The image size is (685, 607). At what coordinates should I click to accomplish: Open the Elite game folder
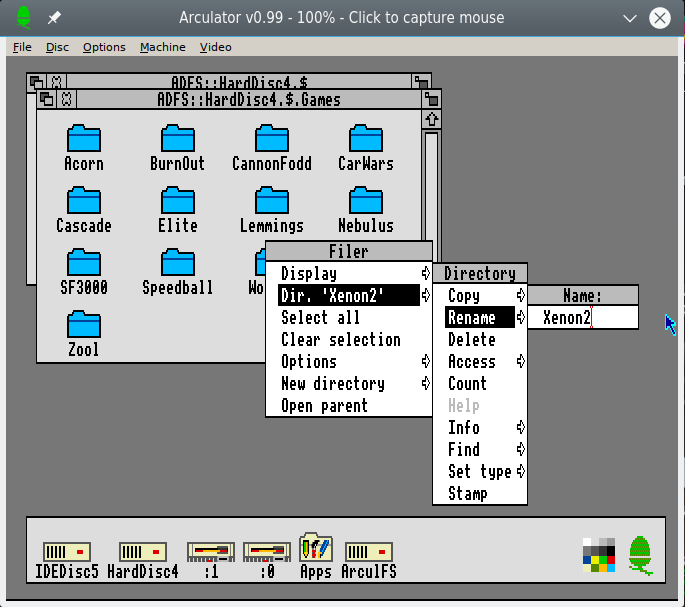click(178, 201)
